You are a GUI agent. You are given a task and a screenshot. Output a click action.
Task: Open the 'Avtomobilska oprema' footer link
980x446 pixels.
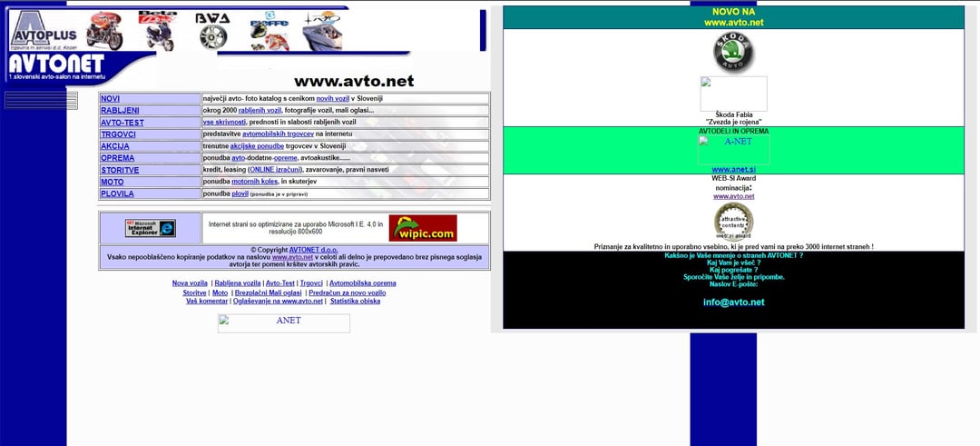click(362, 283)
